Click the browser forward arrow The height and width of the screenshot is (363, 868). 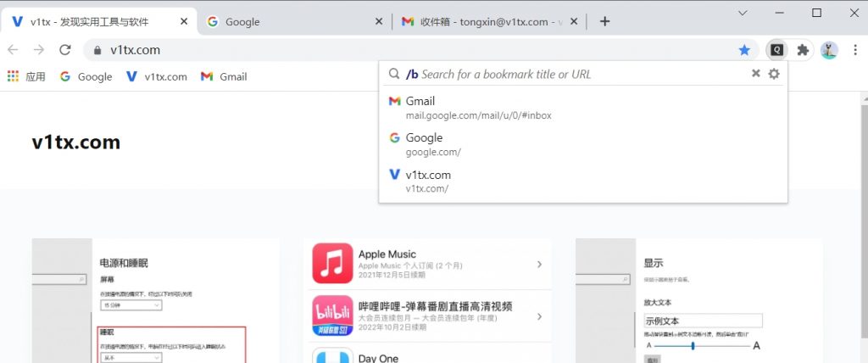coord(39,50)
